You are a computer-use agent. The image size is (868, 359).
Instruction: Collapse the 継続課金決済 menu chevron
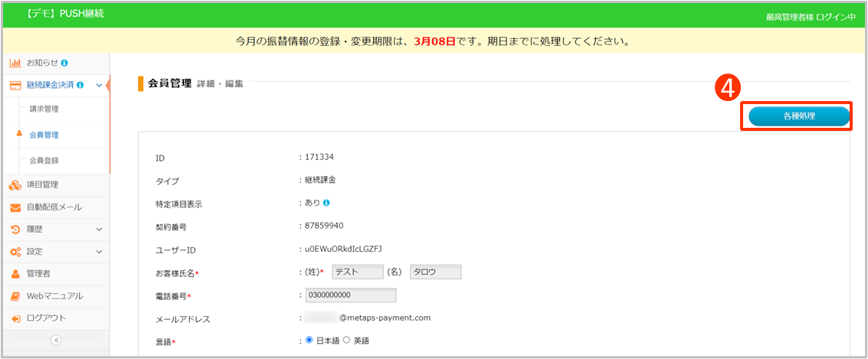[99, 85]
